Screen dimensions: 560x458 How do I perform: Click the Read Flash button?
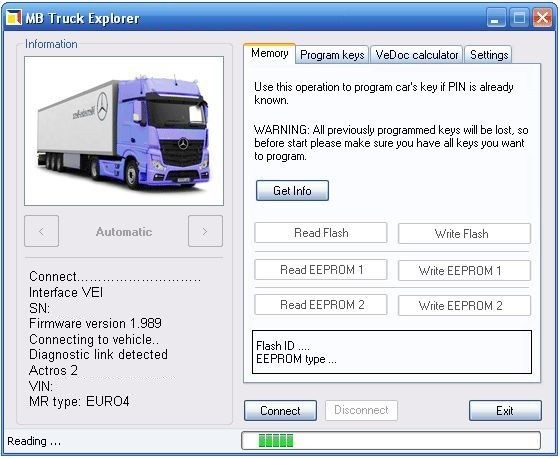(321, 233)
